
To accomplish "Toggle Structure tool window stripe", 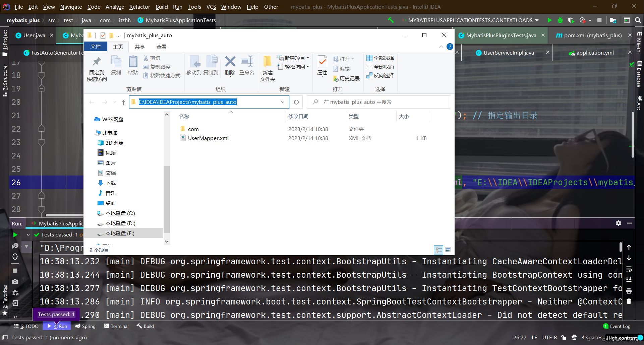I will click(5, 81).
